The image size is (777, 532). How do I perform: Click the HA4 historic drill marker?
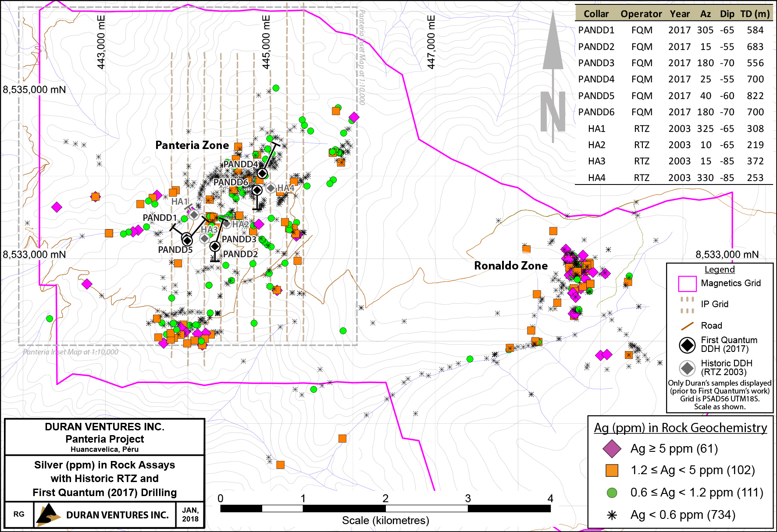coord(271,188)
